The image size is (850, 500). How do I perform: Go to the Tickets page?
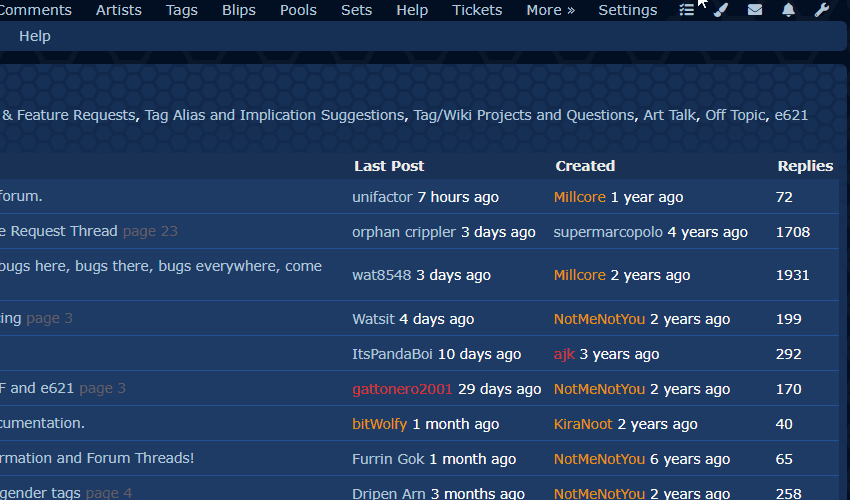[x=477, y=10]
